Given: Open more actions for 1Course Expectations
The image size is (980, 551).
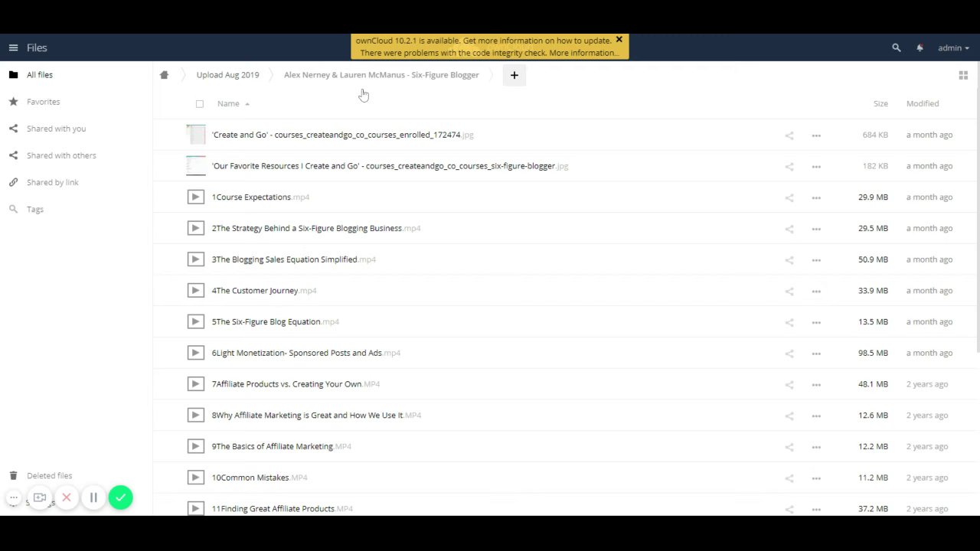Looking at the screenshot, I should click(816, 197).
